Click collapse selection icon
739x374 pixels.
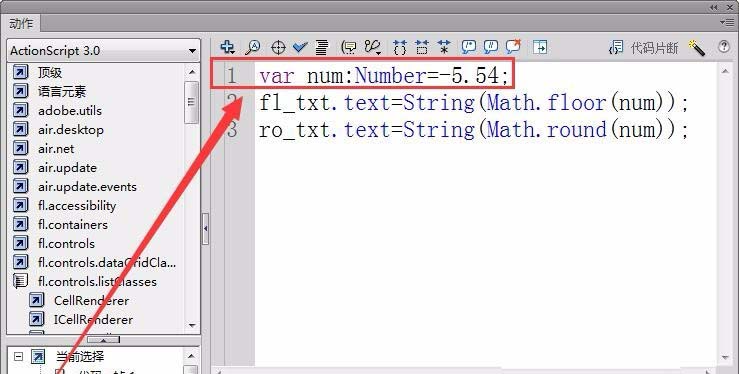(421, 47)
